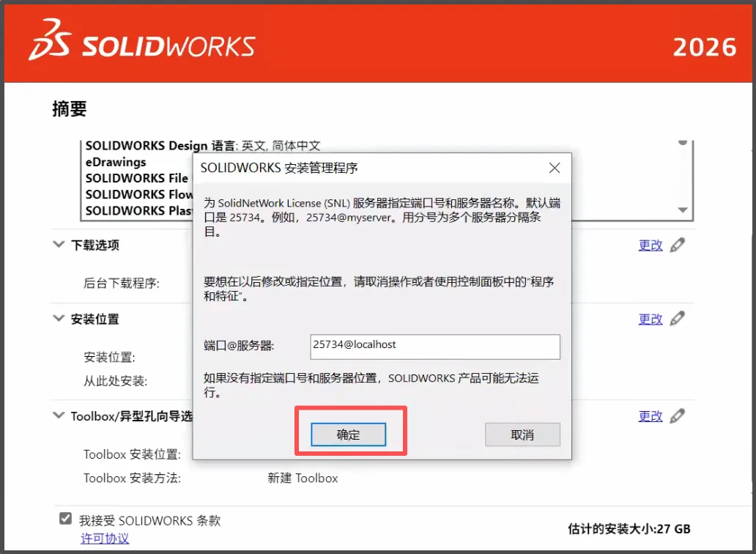Collapse the 下载选项 section chevron
Screen dimensions: 756x554
59,244
